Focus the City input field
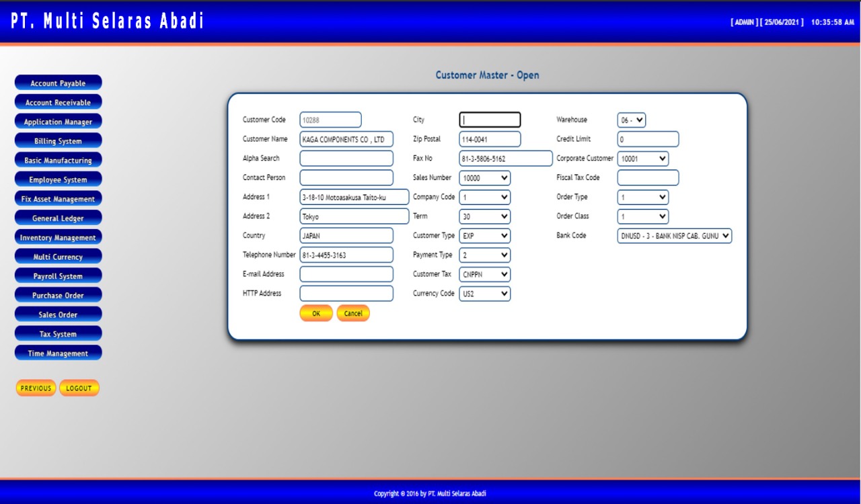 coord(490,120)
